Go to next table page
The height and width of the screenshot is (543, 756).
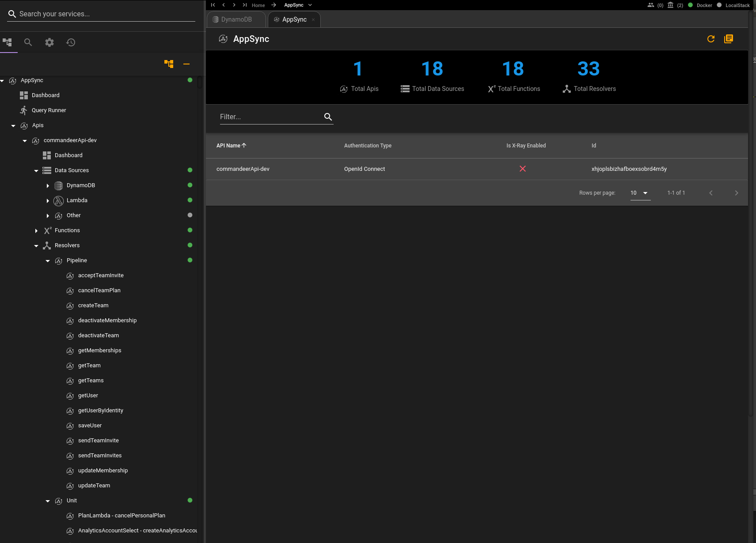pyautogui.click(x=737, y=193)
